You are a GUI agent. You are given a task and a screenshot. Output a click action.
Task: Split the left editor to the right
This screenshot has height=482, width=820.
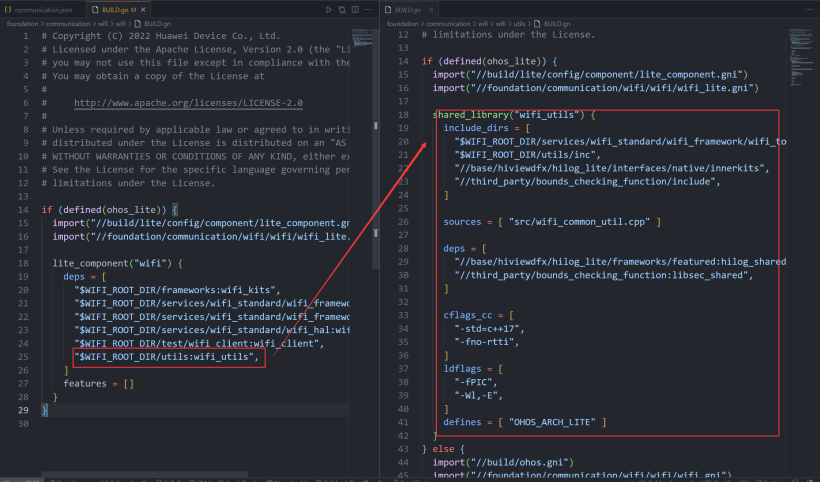(355, 9)
